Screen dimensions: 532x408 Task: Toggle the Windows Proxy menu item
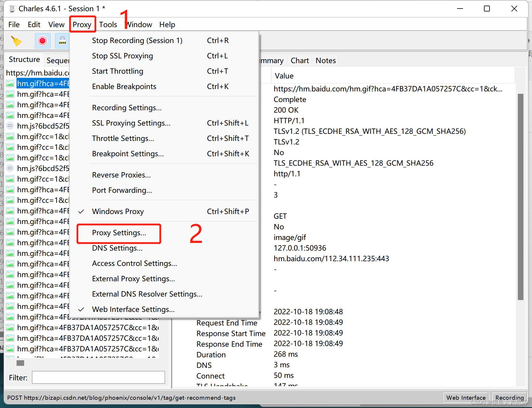(x=165, y=211)
